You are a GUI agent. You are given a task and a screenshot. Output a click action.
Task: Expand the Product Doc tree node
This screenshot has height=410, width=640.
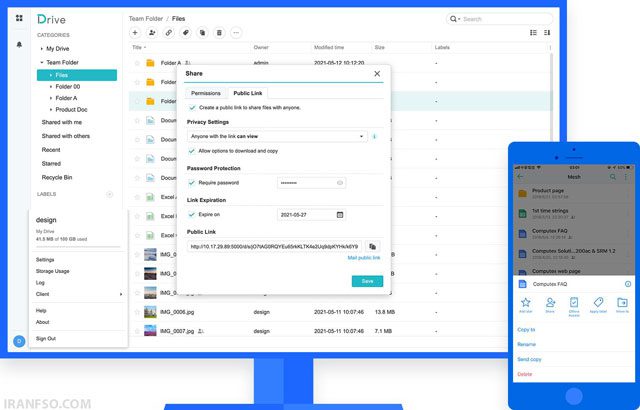point(51,109)
